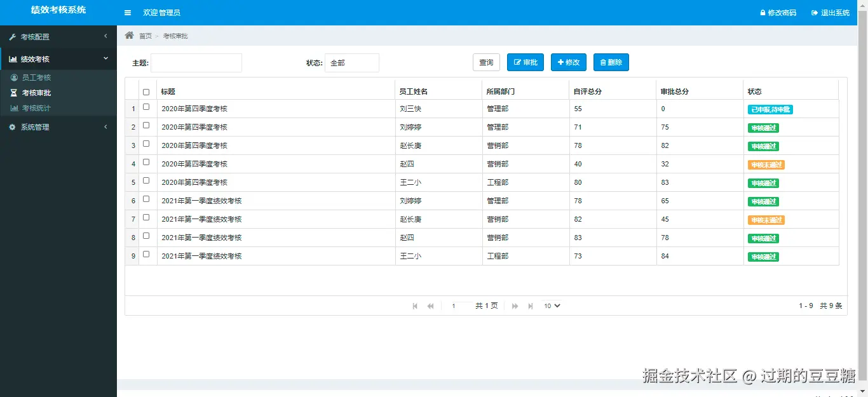868x397 pixels.
Task: Check the checkbox for row 1 刘三快
Action: click(147, 109)
